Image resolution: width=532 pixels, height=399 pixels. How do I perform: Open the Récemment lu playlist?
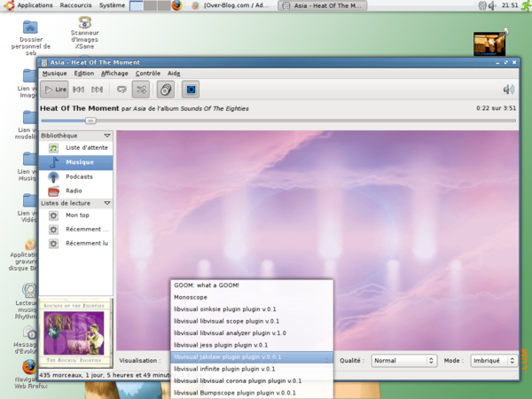(76, 243)
